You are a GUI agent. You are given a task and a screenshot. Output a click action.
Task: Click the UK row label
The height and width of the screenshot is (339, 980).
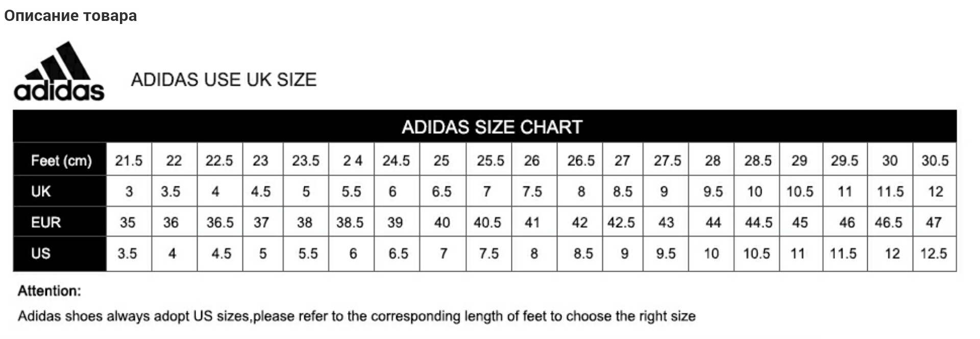41,191
